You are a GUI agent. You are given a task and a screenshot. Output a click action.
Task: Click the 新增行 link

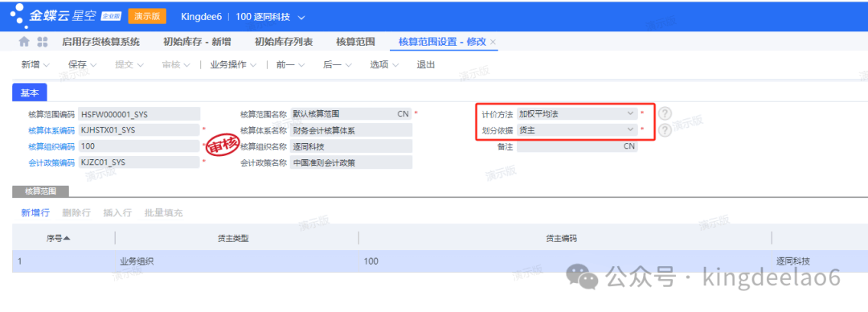(35, 213)
